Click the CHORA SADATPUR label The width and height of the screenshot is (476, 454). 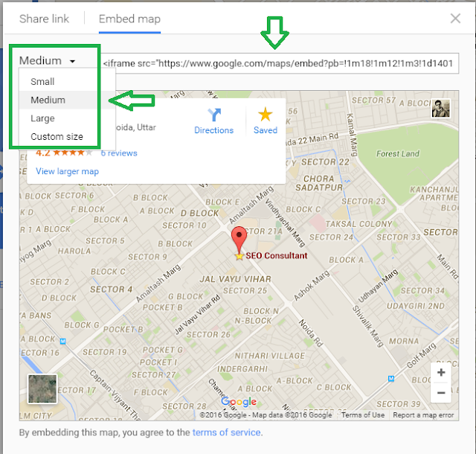319,183
